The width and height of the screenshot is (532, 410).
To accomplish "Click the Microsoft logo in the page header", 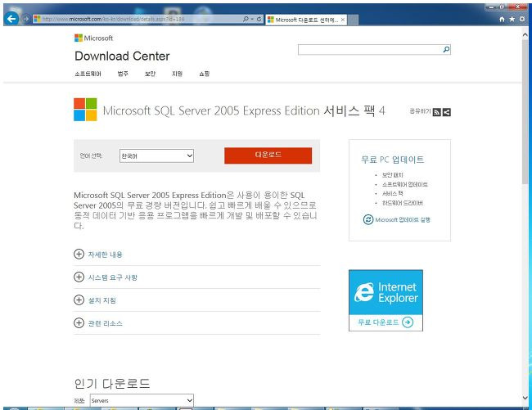I will click(x=93, y=38).
